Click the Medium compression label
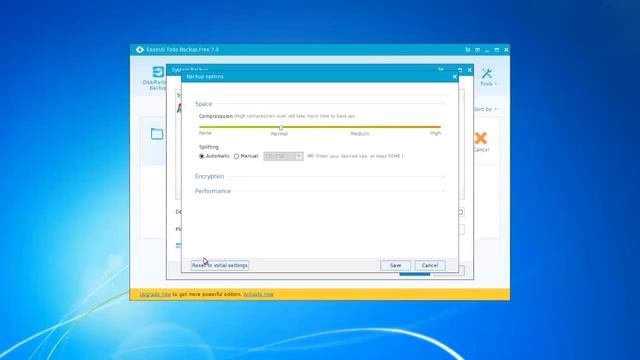This screenshot has height=360, width=640. click(360, 133)
